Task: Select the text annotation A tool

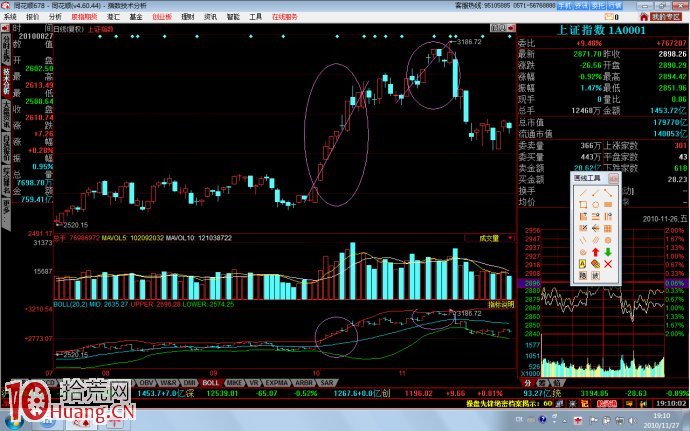Action: coord(583,264)
